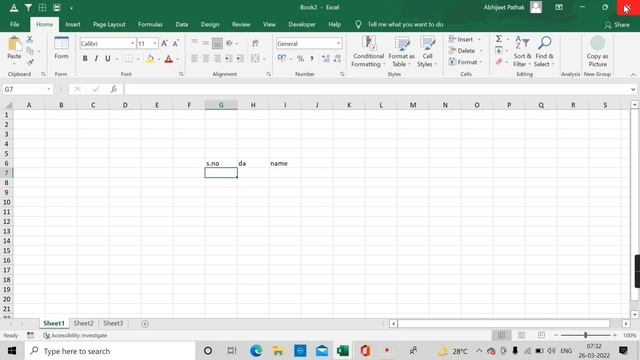Add a new sheet with plus icon

(x=144, y=324)
